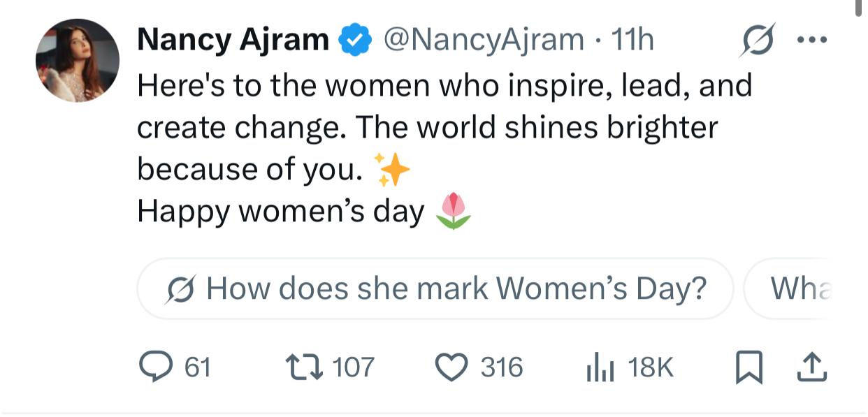This screenshot has height=417, width=868.
Task: Click the 61 replies count
Action: point(198,367)
